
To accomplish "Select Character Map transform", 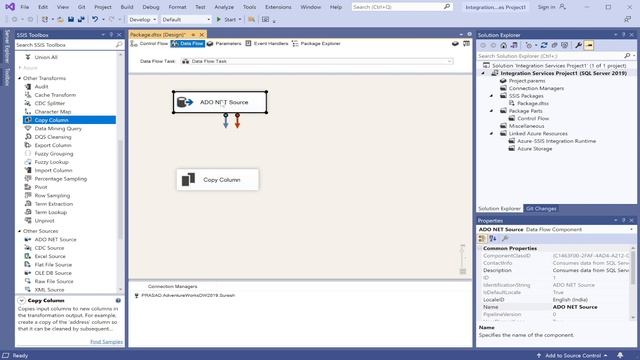I will pos(53,111).
